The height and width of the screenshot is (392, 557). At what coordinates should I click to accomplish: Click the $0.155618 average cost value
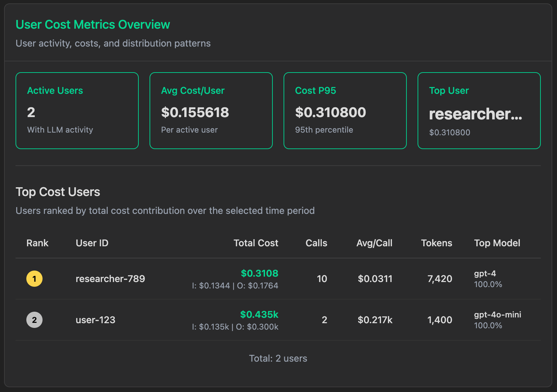(195, 112)
